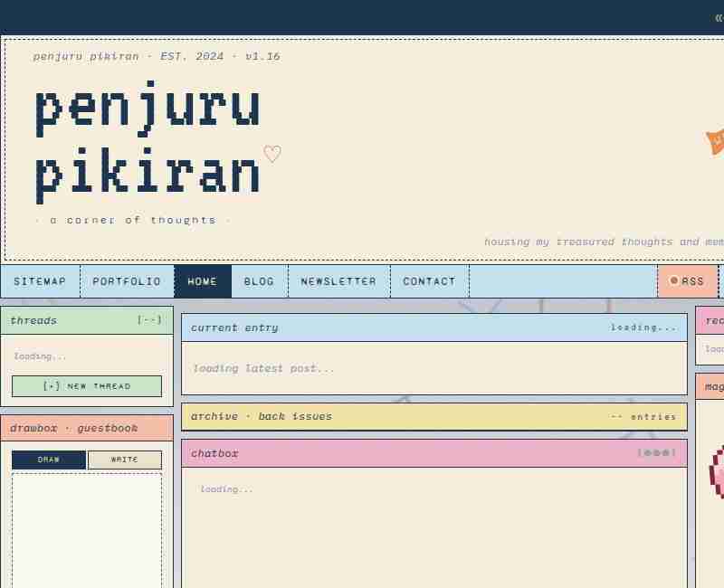Click the pink pixel art gem

click(x=716, y=472)
